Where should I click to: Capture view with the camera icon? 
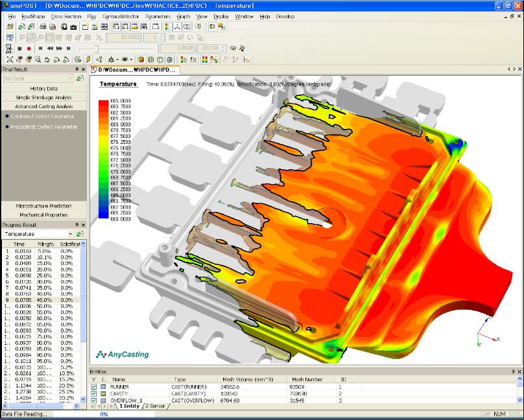73,27
